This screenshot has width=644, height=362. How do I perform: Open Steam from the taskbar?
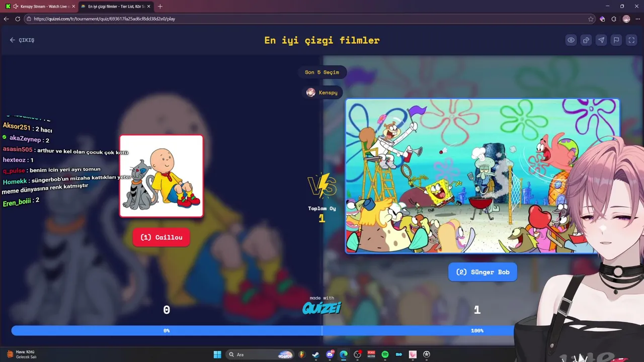(315, 354)
